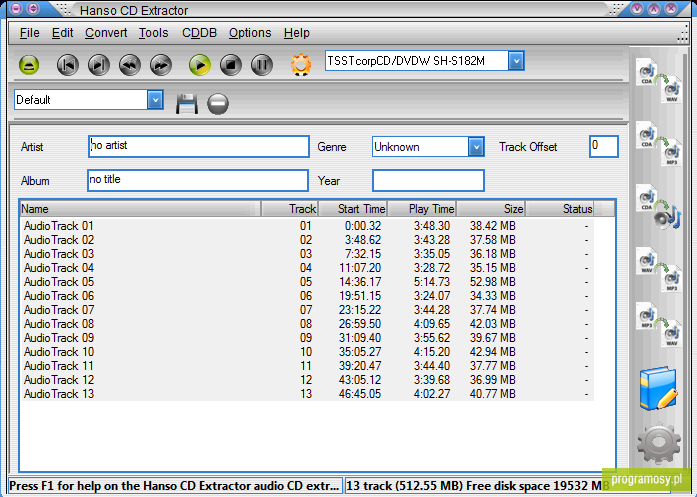The image size is (697, 497).
Task: Click the Artist input field
Action: click(x=199, y=146)
